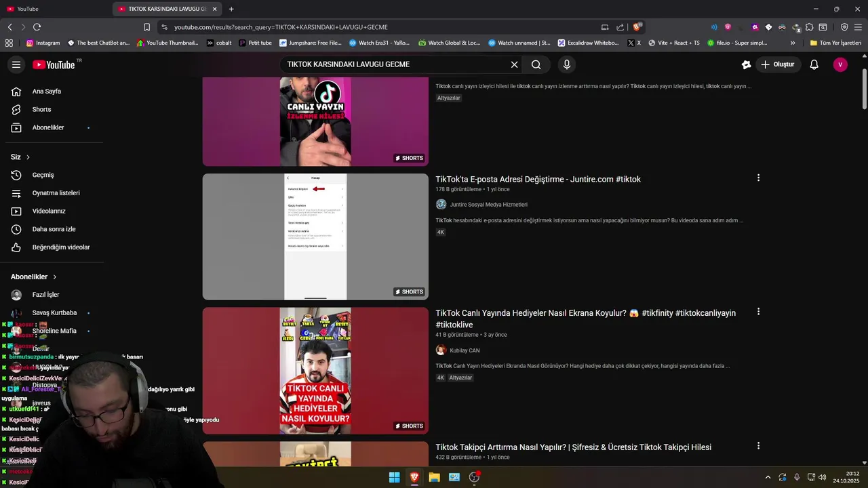
Task: Expand the Siz section chevron
Action: 28,157
